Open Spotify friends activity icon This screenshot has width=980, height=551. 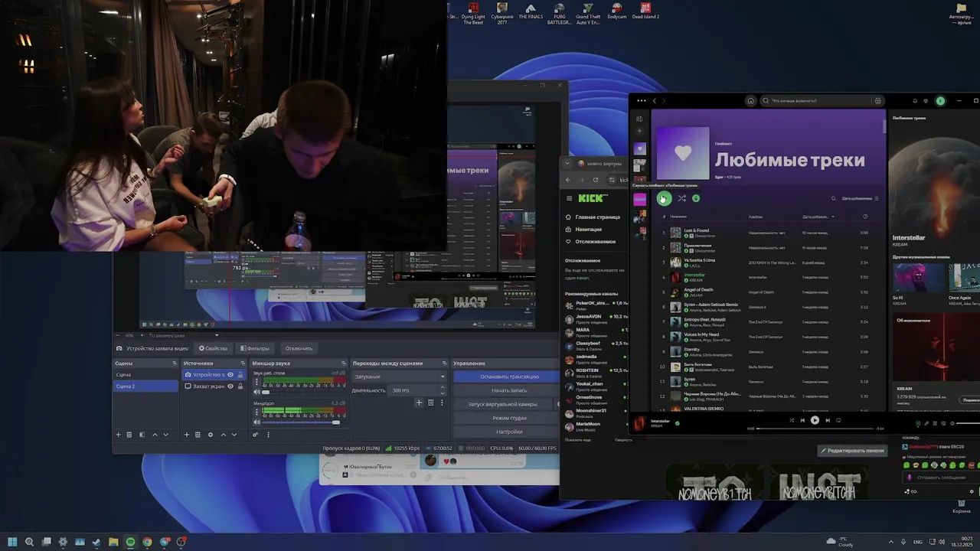pyautogui.click(x=926, y=100)
